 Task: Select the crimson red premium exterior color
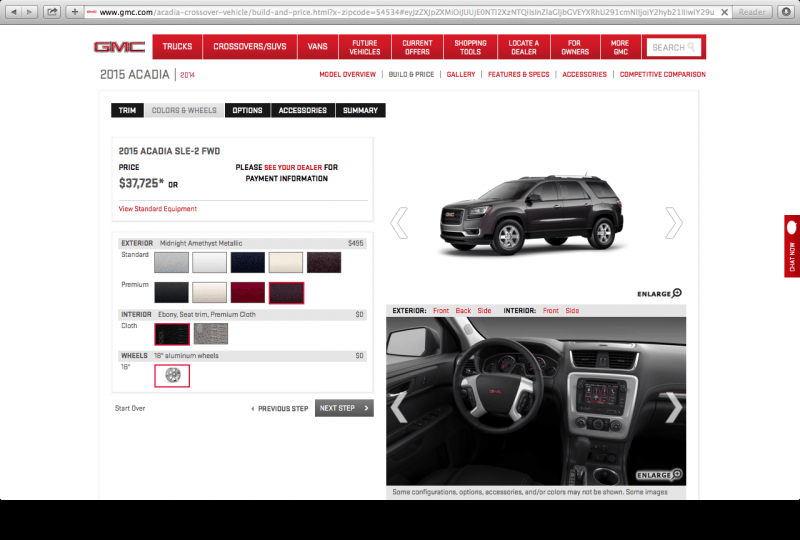click(248, 293)
